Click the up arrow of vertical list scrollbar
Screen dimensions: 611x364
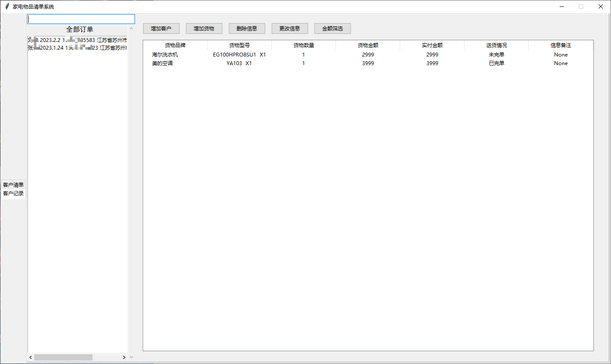(x=132, y=29)
